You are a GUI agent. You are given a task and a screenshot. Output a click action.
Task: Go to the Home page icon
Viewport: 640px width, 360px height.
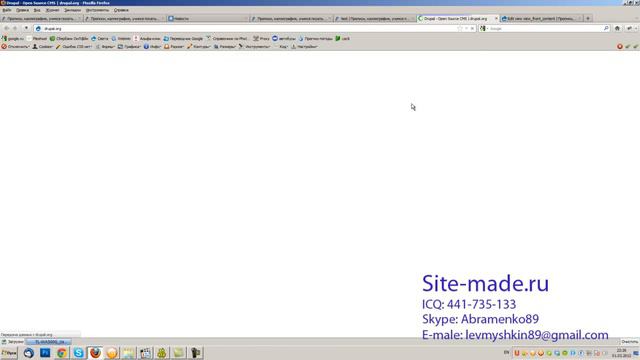(617, 29)
